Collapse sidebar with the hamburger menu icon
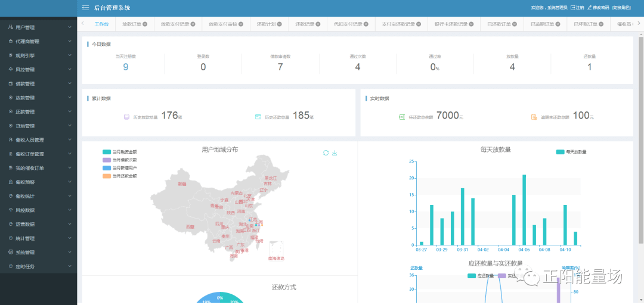This screenshot has height=305, width=644. click(x=85, y=8)
